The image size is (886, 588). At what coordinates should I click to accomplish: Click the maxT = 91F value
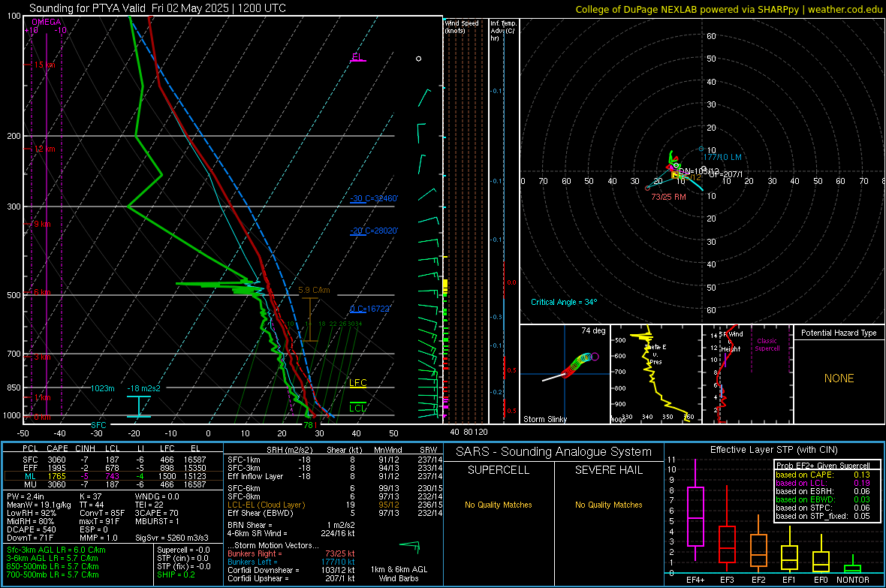(99, 521)
